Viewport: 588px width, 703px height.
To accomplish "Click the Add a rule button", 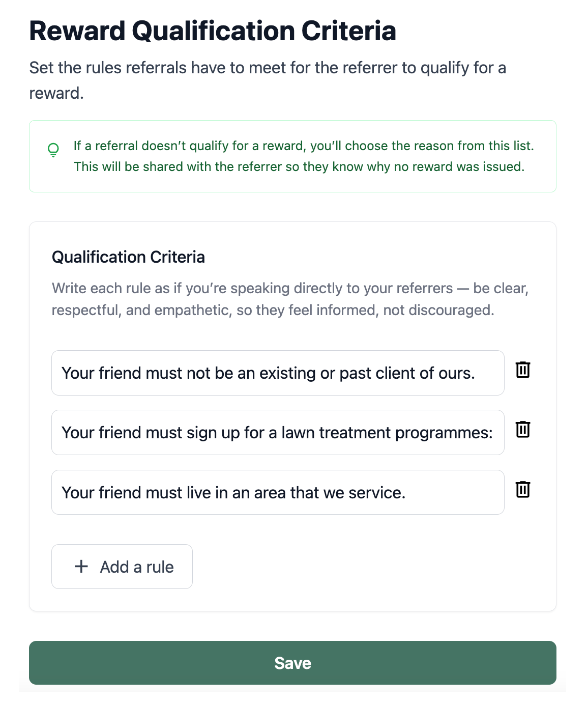I will (122, 567).
